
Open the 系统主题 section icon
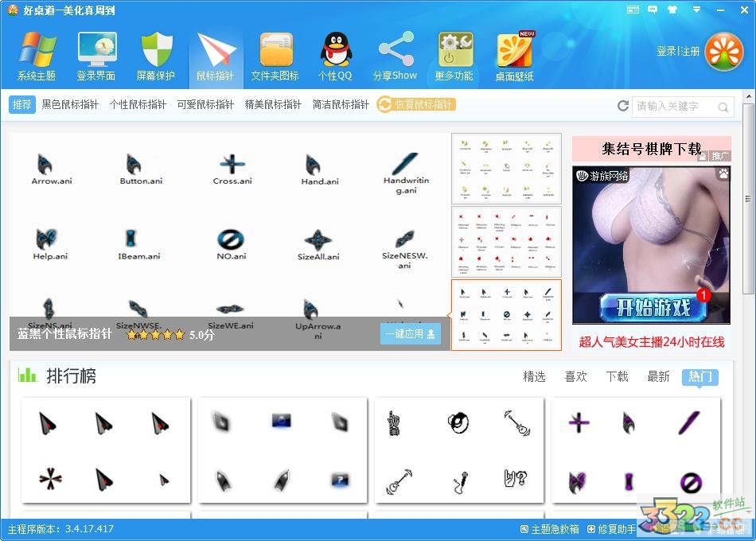click(x=37, y=51)
